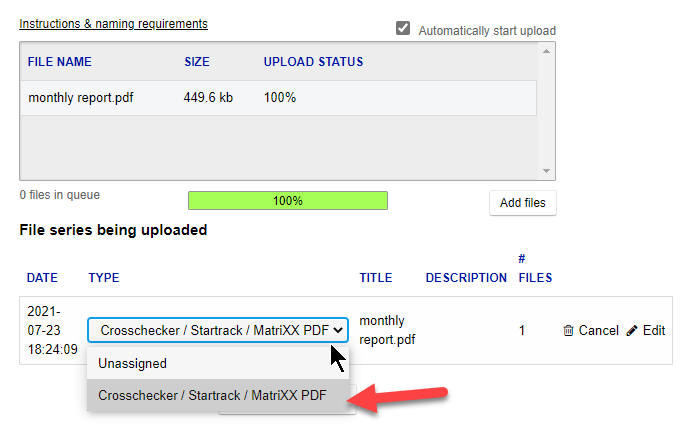
Task: Click the TITLE column header
Action: 376,277
